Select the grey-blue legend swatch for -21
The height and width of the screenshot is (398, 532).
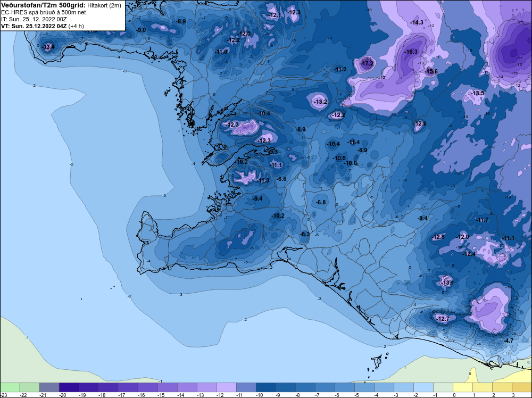click(x=49, y=387)
